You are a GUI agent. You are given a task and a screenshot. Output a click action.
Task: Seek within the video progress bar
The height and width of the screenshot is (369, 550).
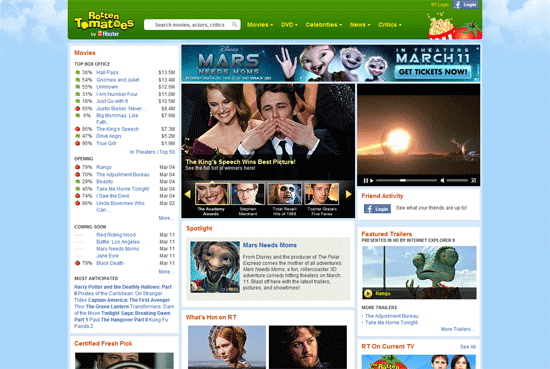pos(406,180)
